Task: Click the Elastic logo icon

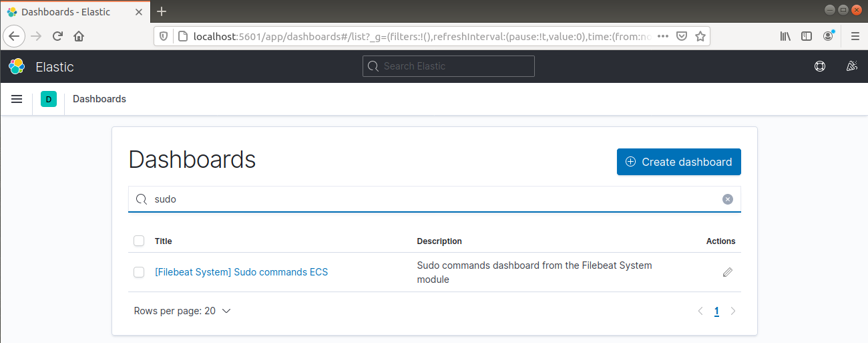Action: click(17, 66)
